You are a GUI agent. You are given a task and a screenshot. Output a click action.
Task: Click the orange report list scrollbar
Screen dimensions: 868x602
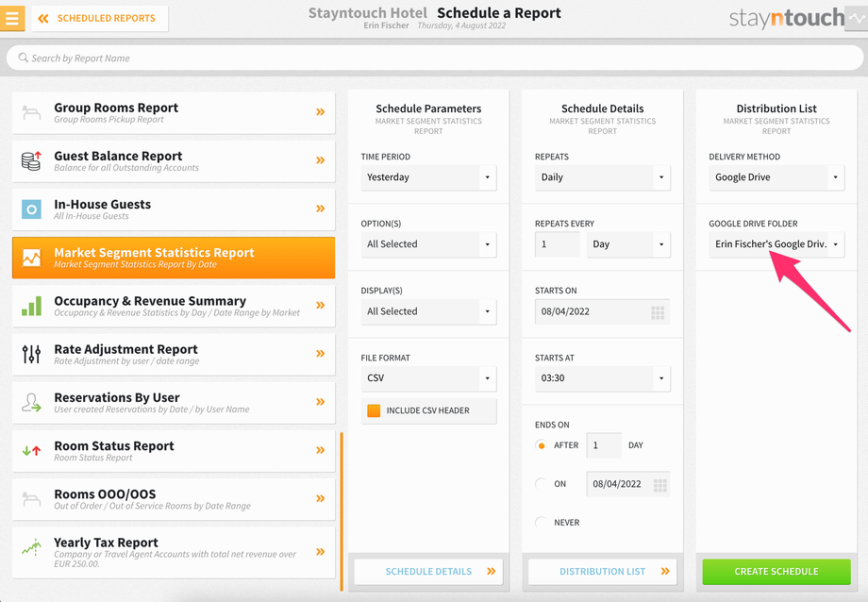342,511
